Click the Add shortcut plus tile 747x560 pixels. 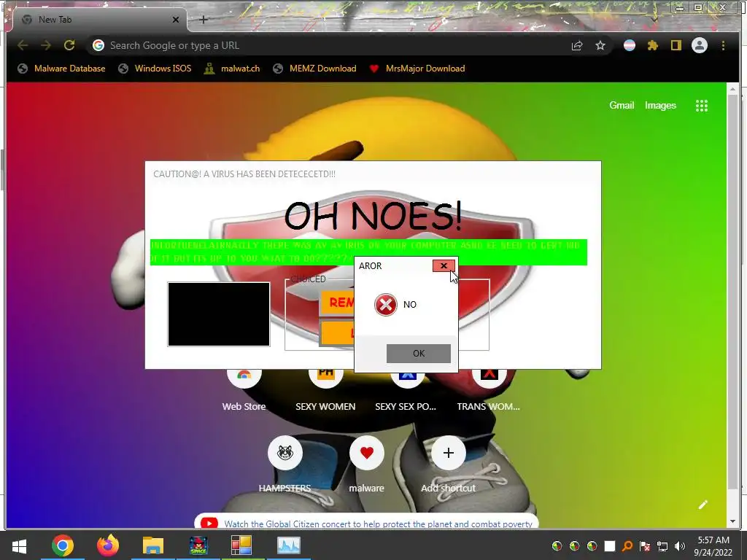[449, 453]
